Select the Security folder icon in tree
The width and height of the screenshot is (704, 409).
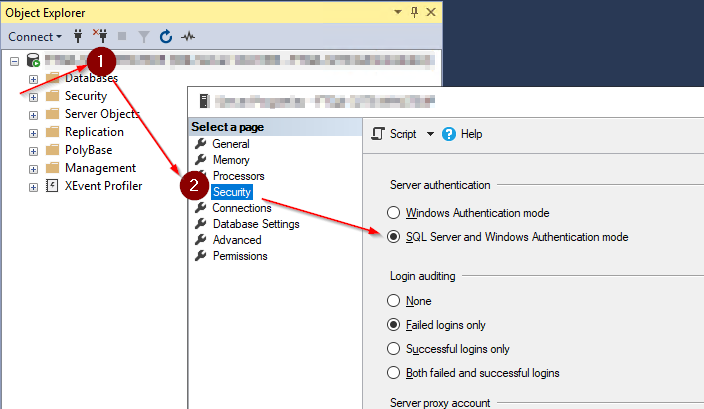pyautogui.click(x=53, y=96)
